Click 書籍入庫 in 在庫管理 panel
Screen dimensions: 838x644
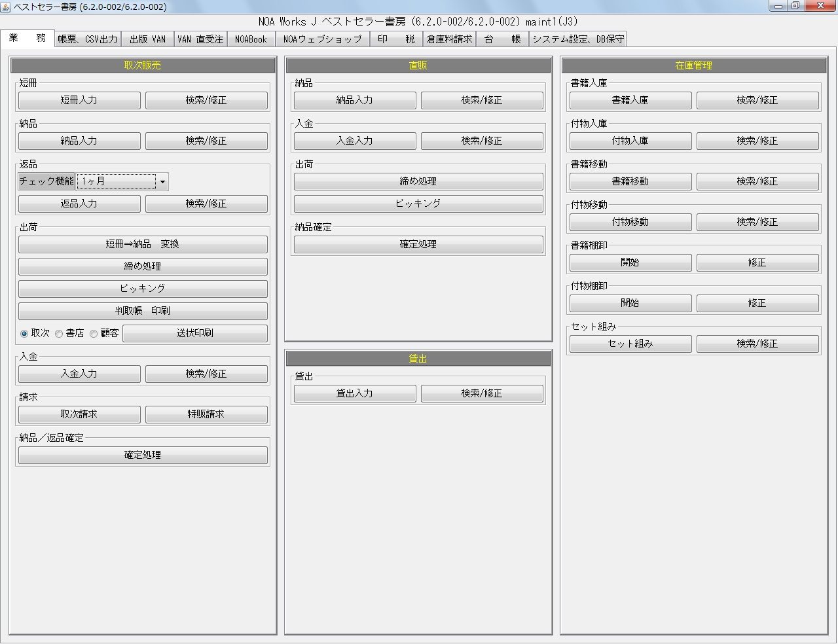coord(629,100)
